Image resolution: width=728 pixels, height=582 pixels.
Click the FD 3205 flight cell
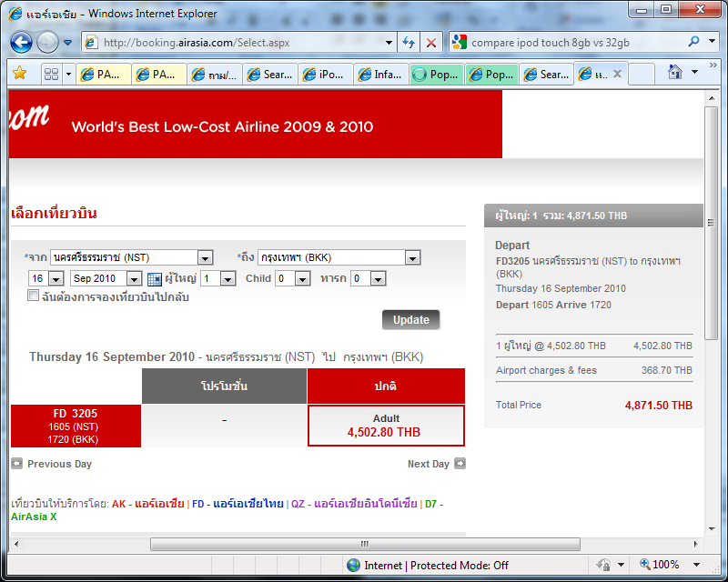pyautogui.click(x=76, y=426)
